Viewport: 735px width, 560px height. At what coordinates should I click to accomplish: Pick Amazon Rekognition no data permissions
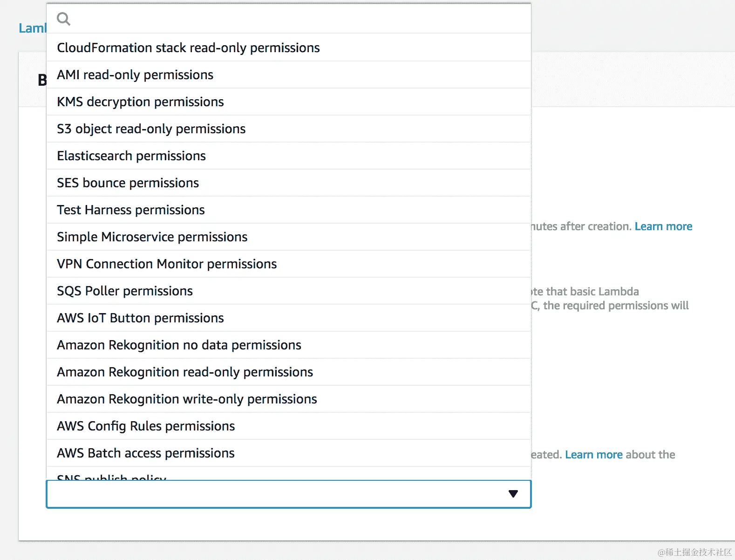tap(179, 345)
